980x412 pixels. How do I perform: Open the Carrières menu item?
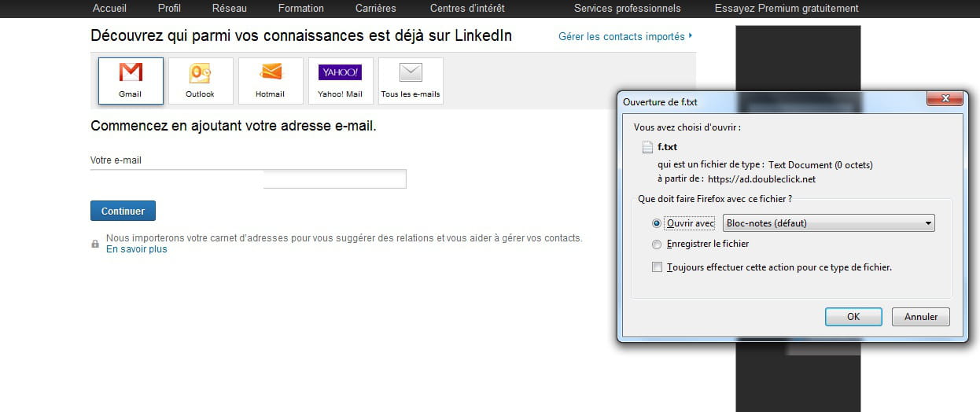375,8
